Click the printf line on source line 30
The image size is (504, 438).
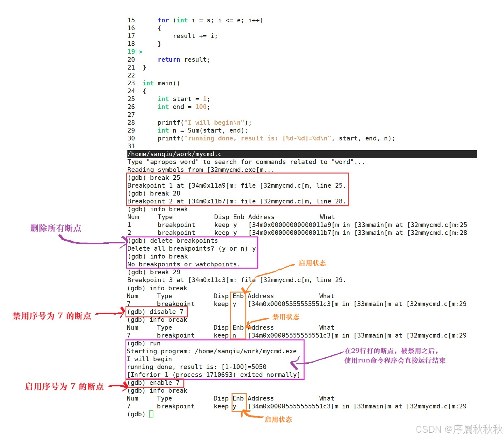(276, 138)
